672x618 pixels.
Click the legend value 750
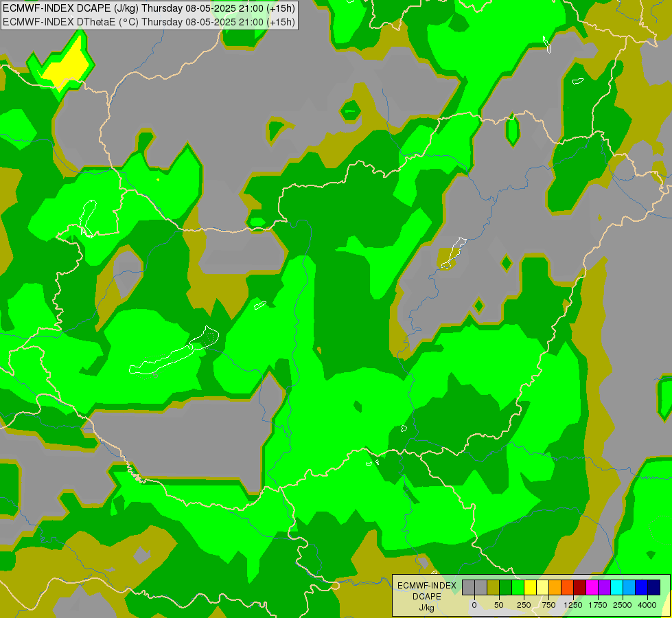[x=548, y=605]
